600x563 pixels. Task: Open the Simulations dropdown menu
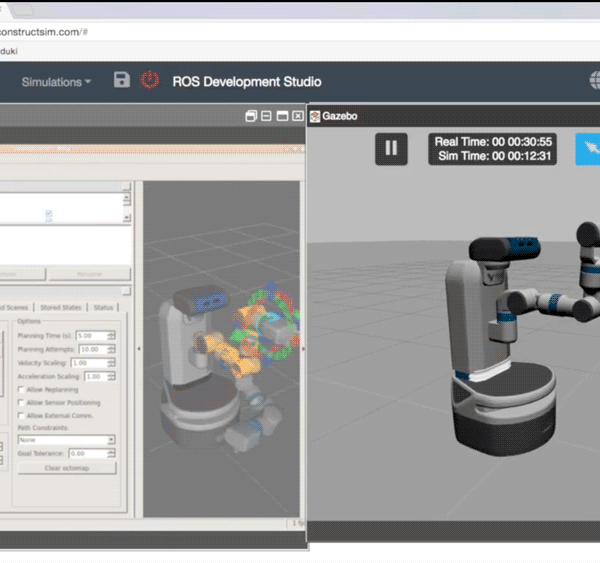click(56, 82)
